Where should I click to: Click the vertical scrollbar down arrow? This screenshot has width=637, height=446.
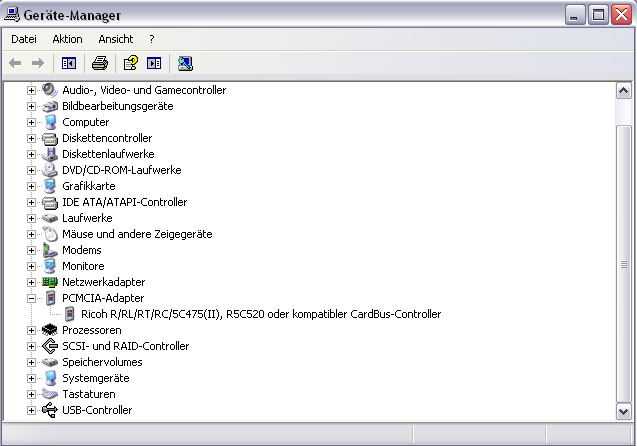coord(624,411)
